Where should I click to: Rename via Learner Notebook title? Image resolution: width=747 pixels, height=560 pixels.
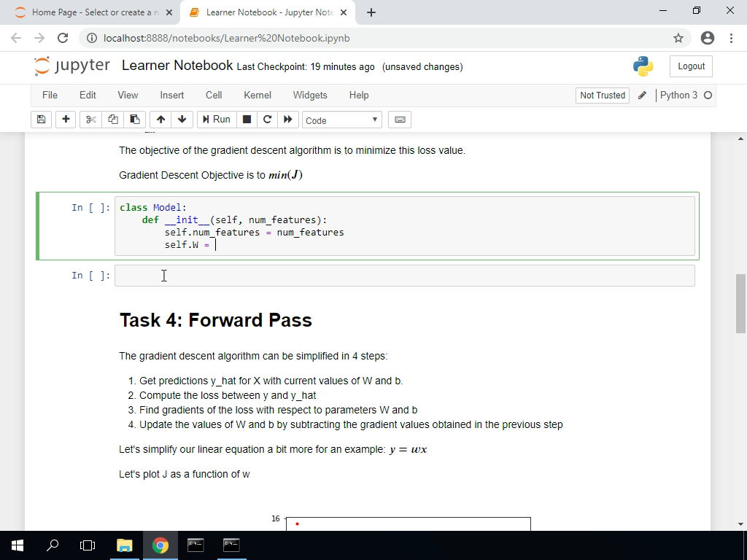click(177, 65)
